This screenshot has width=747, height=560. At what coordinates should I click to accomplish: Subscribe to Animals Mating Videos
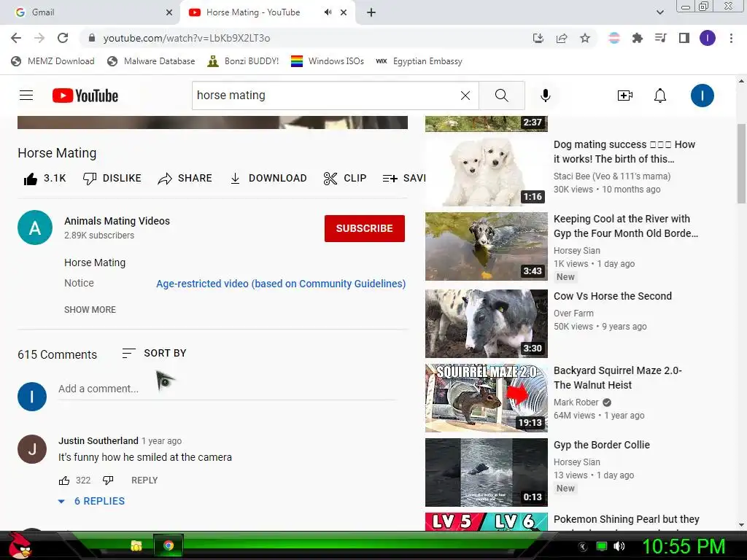(x=365, y=228)
